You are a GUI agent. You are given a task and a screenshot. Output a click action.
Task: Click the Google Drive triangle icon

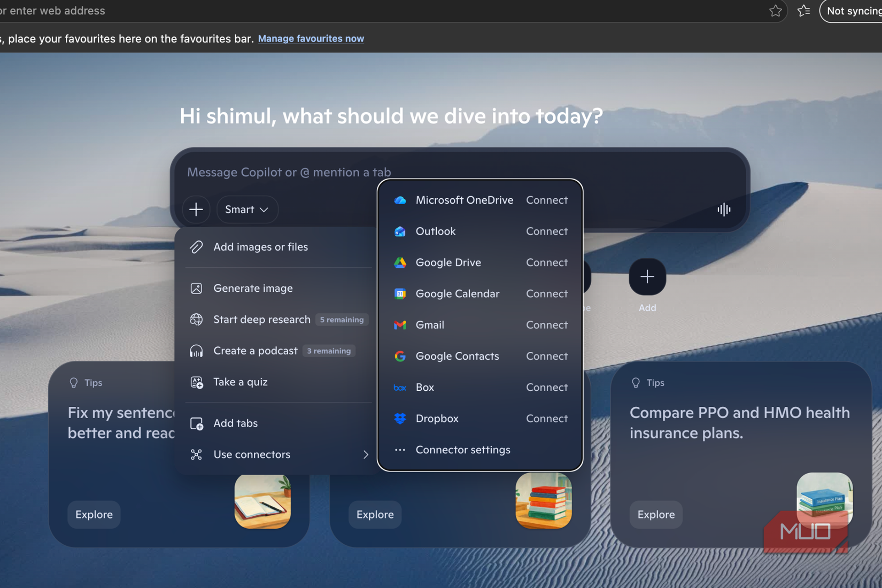(400, 262)
